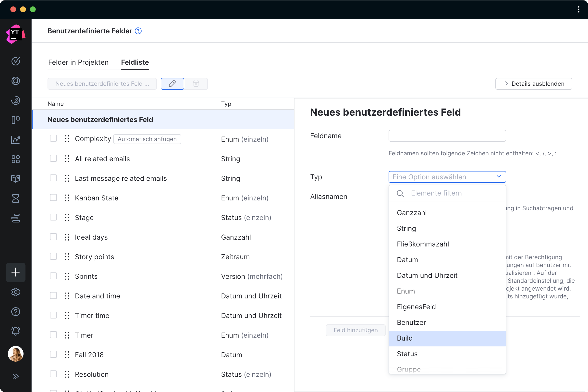Open the timer/hourglass icon panel
588x392 pixels.
pos(15,198)
